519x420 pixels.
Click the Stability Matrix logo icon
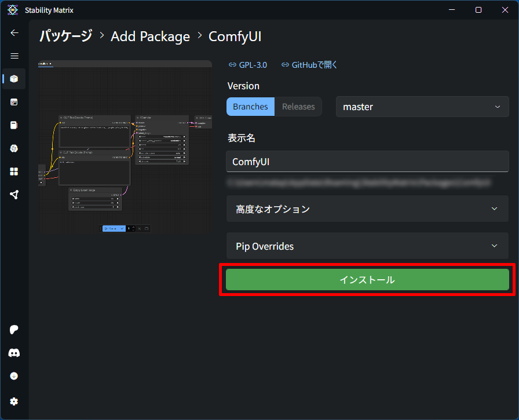point(13,10)
